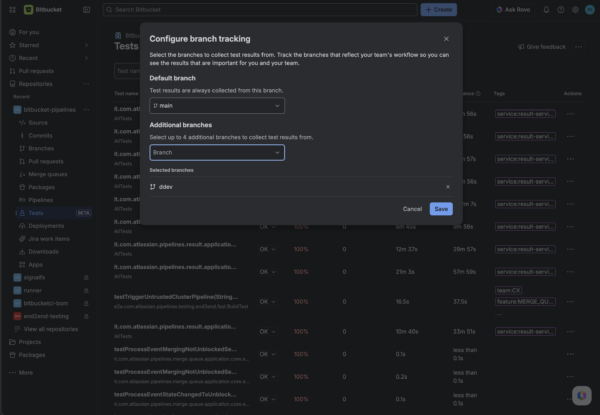
Task: Click the team:CX tag
Action: pyautogui.click(x=508, y=290)
